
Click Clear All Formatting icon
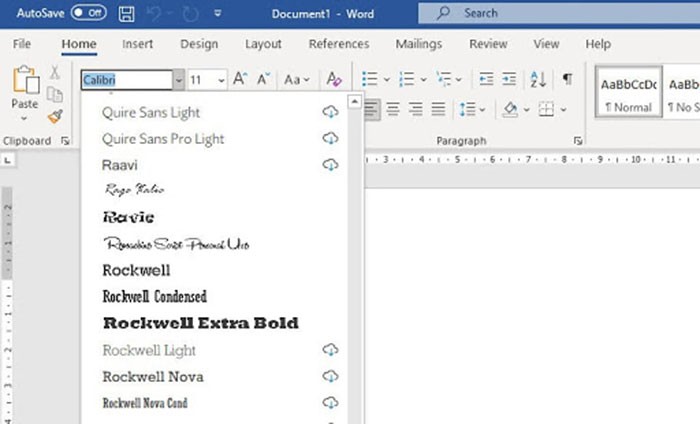[x=333, y=79]
